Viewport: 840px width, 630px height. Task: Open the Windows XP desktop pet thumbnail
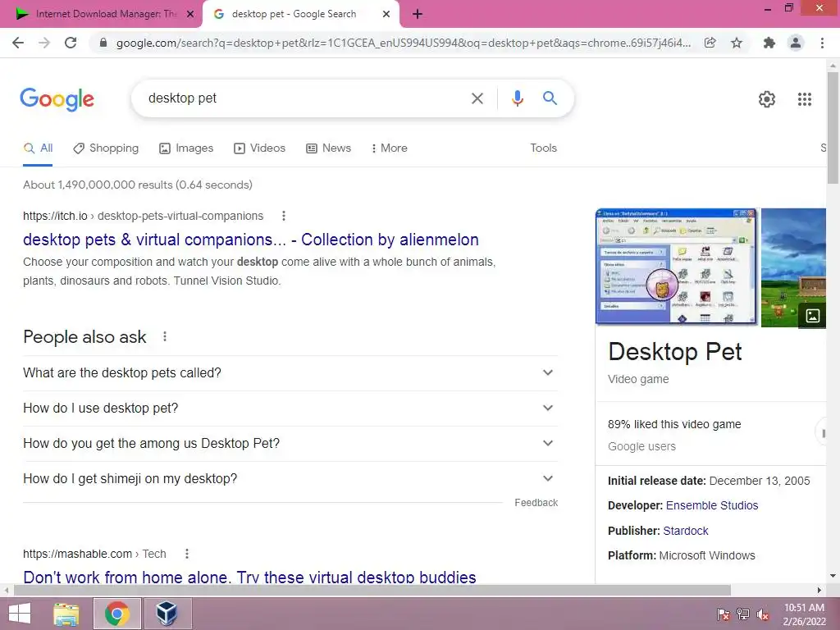pyautogui.click(x=677, y=267)
